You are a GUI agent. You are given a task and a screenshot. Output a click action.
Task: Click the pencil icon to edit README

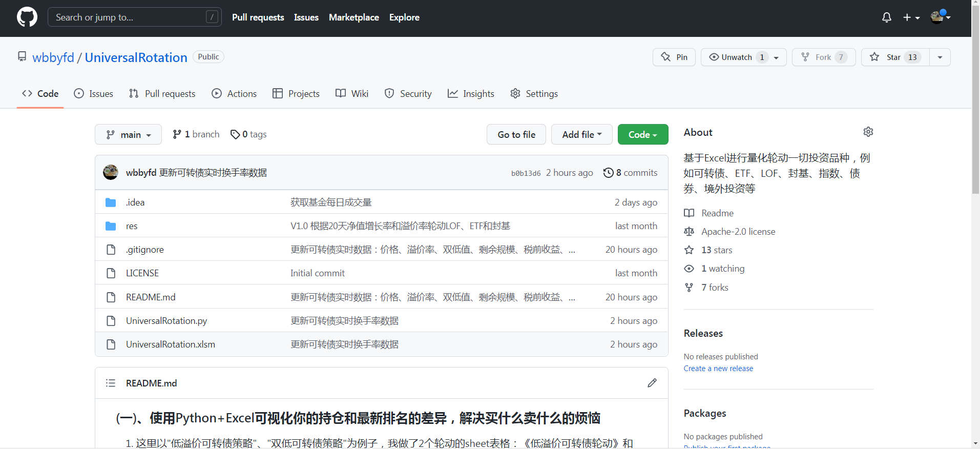click(652, 383)
